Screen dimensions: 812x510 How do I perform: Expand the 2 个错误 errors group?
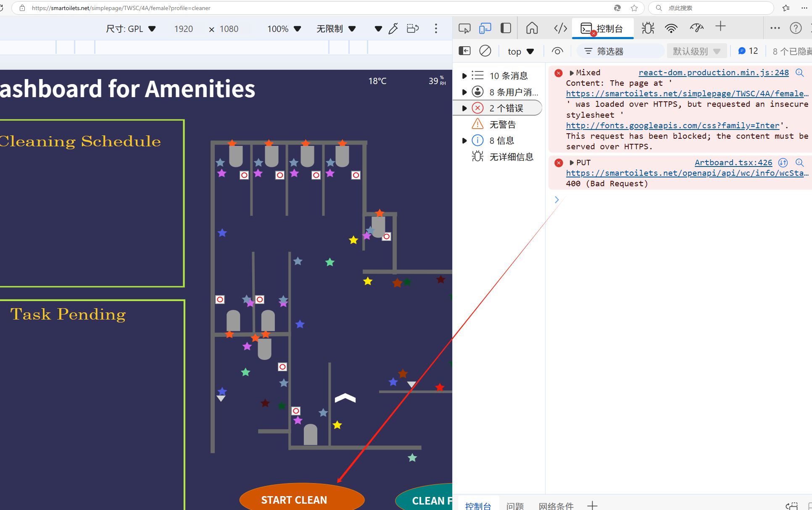tap(464, 108)
